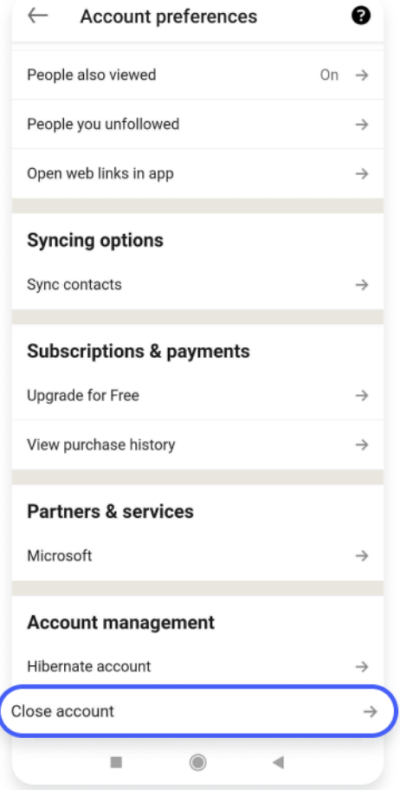400x790 pixels.
Task: Open People also viewed On setting
Action: [x=197, y=75]
